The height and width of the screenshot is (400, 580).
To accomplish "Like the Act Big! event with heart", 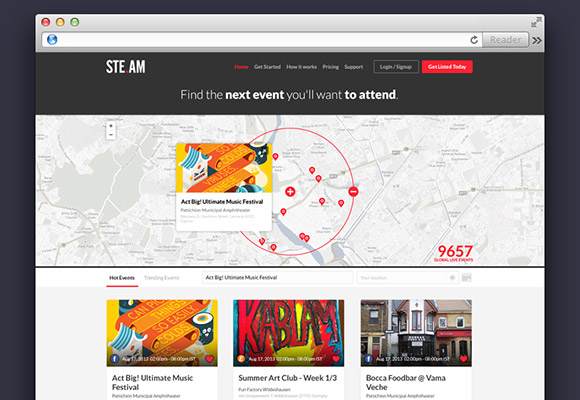I will click(x=209, y=359).
